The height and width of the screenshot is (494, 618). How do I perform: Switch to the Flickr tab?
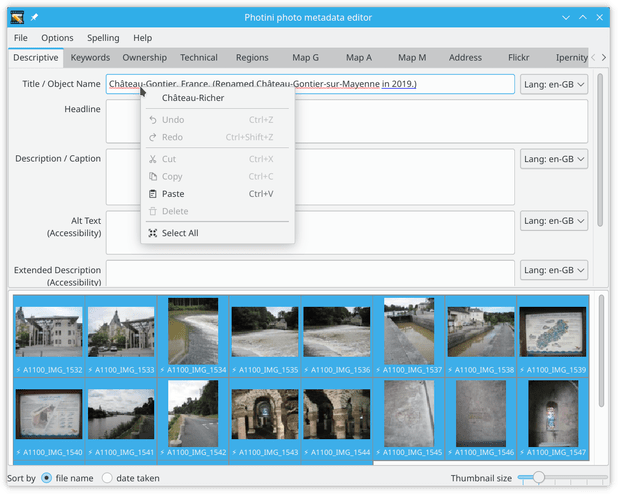coord(518,58)
